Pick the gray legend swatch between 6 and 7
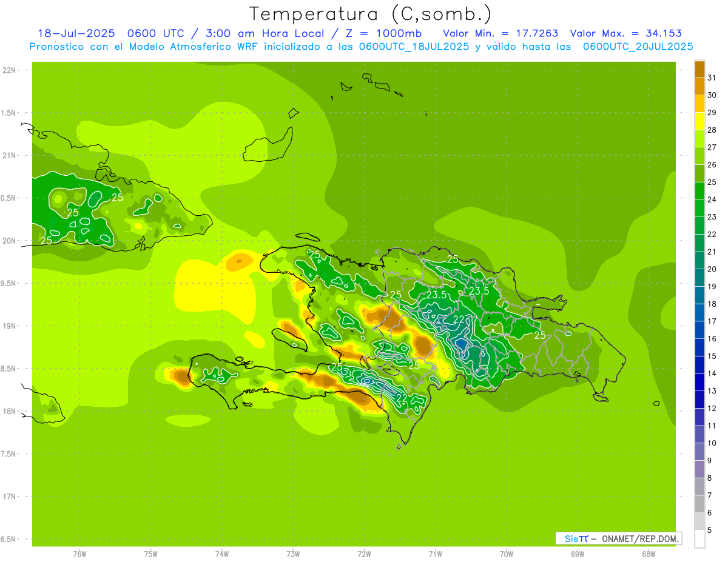This screenshot has height=562, width=728. (x=699, y=504)
